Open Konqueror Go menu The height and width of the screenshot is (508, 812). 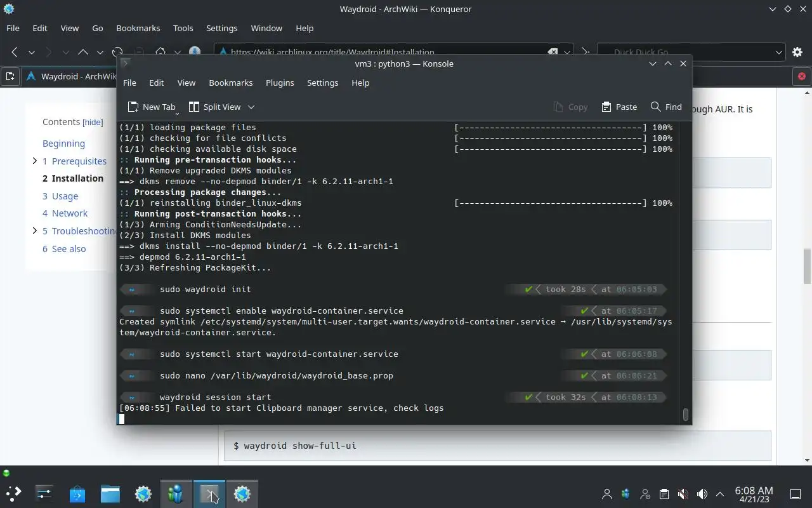tap(98, 28)
